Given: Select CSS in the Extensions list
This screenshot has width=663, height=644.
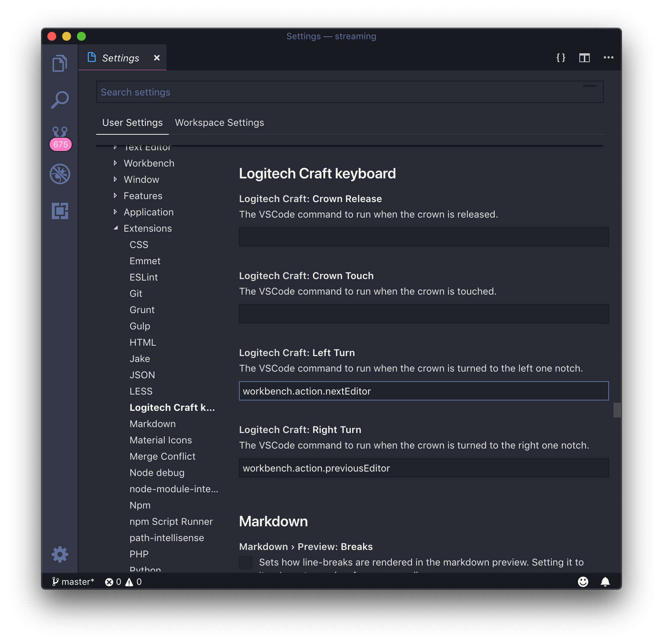Looking at the screenshot, I should coord(139,245).
